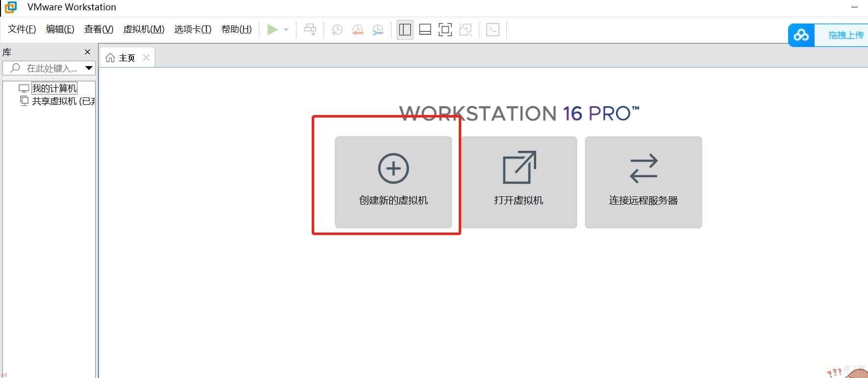Click send Ctrl+Alt+Del toolbar icon
The height and width of the screenshot is (378, 868).
(310, 30)
